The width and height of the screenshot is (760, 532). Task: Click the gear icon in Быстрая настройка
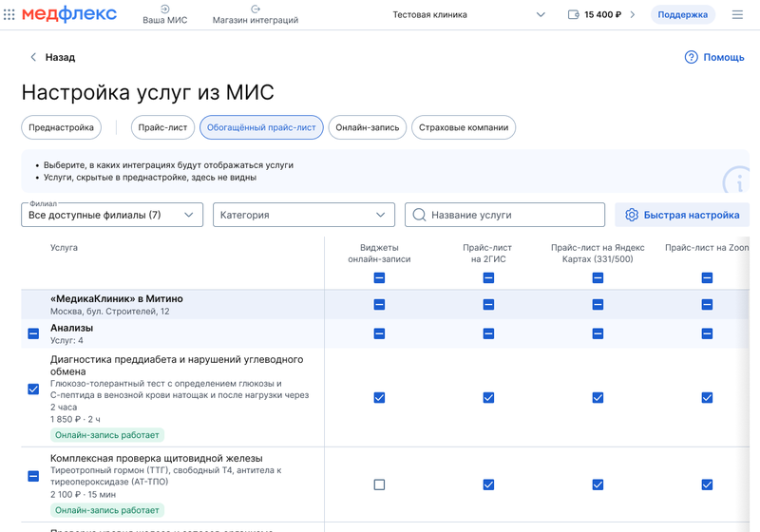631,215
